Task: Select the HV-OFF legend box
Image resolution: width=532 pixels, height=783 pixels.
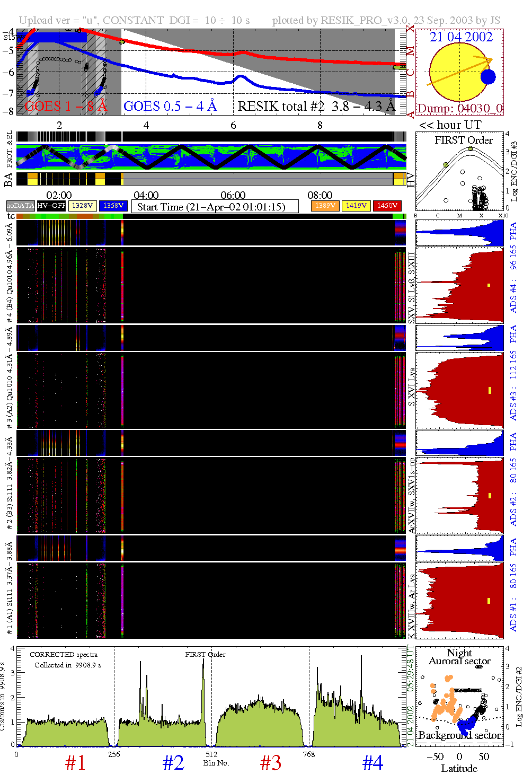Action: [x=51, y=206]
